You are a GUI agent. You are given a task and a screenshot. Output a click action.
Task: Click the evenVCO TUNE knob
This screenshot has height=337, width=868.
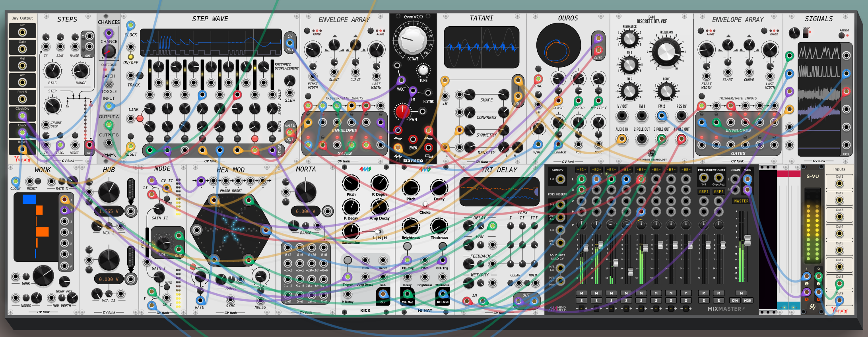point(423,70)
